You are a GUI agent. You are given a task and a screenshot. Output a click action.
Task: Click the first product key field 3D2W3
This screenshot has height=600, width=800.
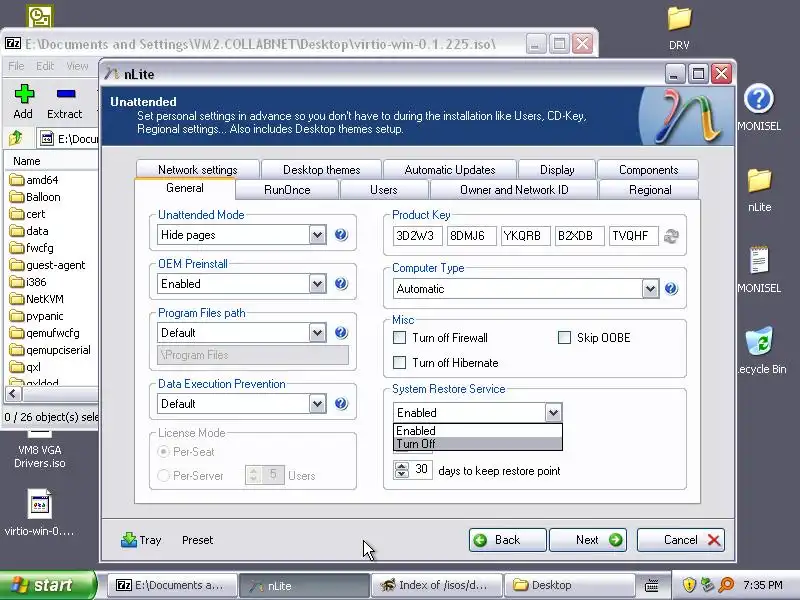click(417, 236)
